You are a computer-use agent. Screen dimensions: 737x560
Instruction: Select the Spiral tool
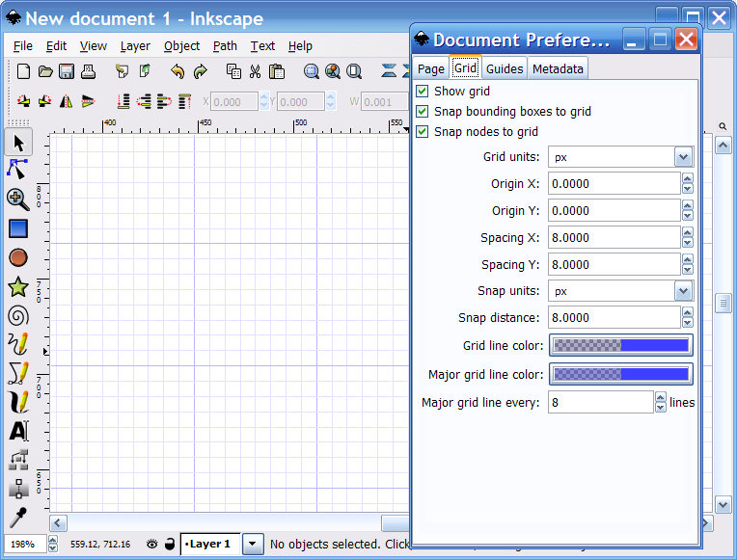click(17, 315)
